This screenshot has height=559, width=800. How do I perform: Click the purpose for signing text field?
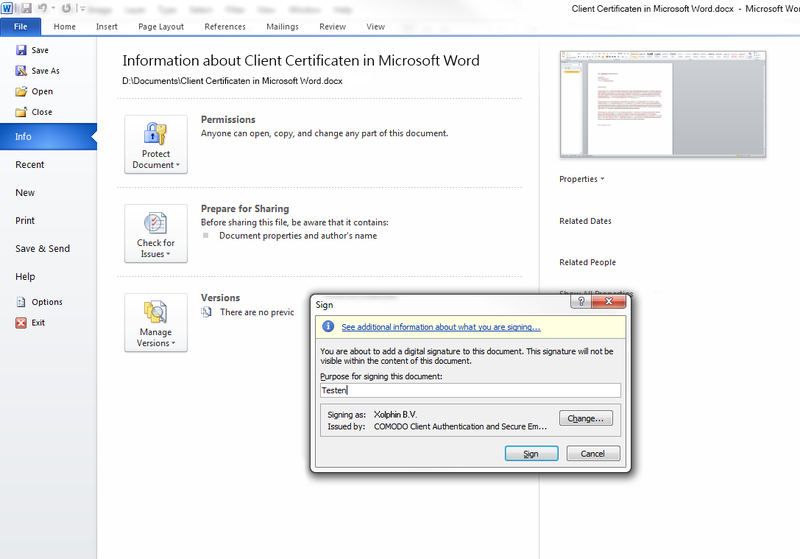click(469, 391)
